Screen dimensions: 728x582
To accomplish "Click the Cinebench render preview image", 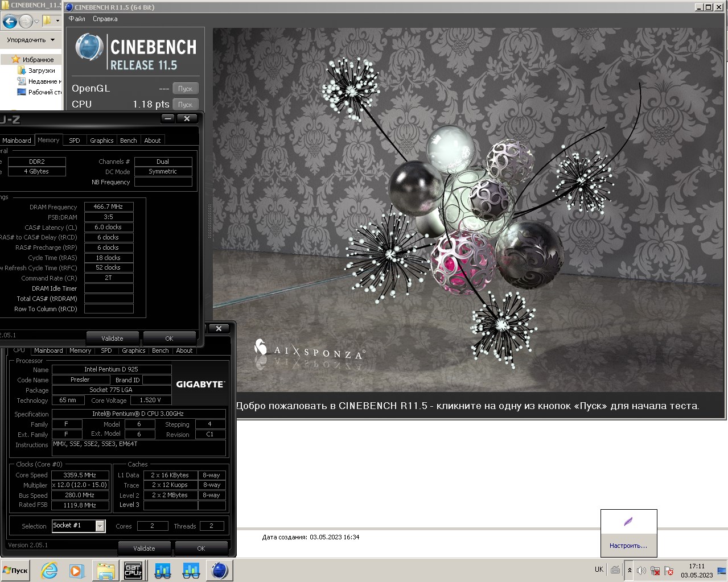I will click(467, 209).
